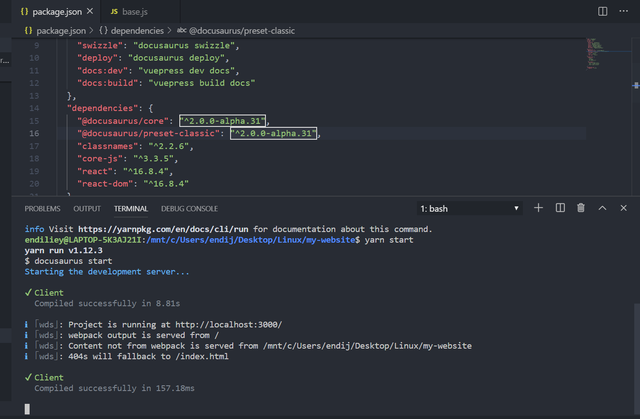
Task: Split the terminal using the split icon
Action: [x=560, y=208]
